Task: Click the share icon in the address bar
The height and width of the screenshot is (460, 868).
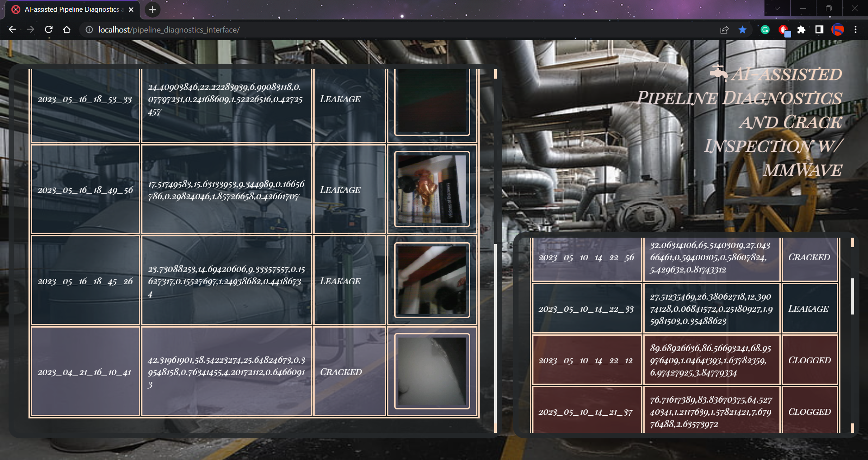Action: pyautogui.click(x=724, y=30)
